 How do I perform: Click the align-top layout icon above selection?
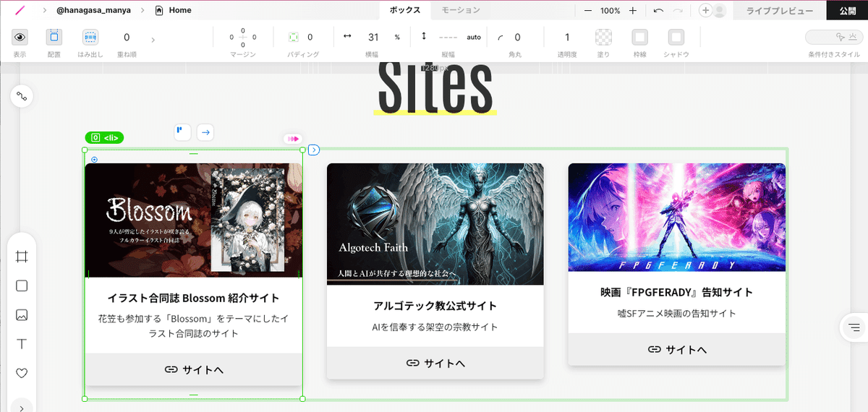click(x=182, y=132)
